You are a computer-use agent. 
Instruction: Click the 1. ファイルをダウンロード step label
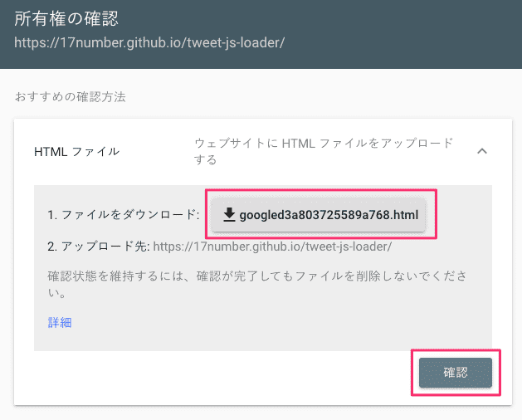[123, 216]
